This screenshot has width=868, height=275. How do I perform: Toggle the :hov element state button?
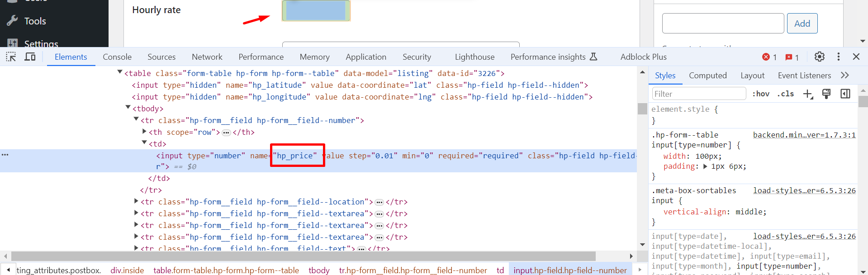[x=761, y=94]
